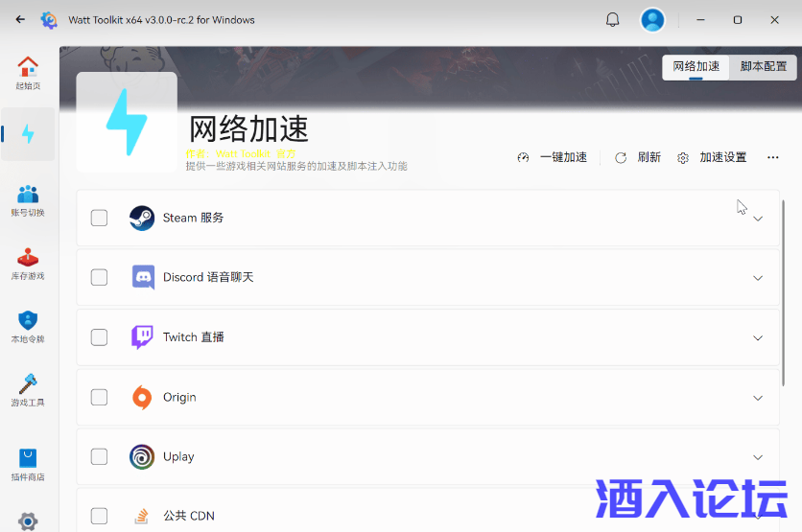Tick the Twitch 直播 checkbox
802x532 pixels.
coord(99,337)
